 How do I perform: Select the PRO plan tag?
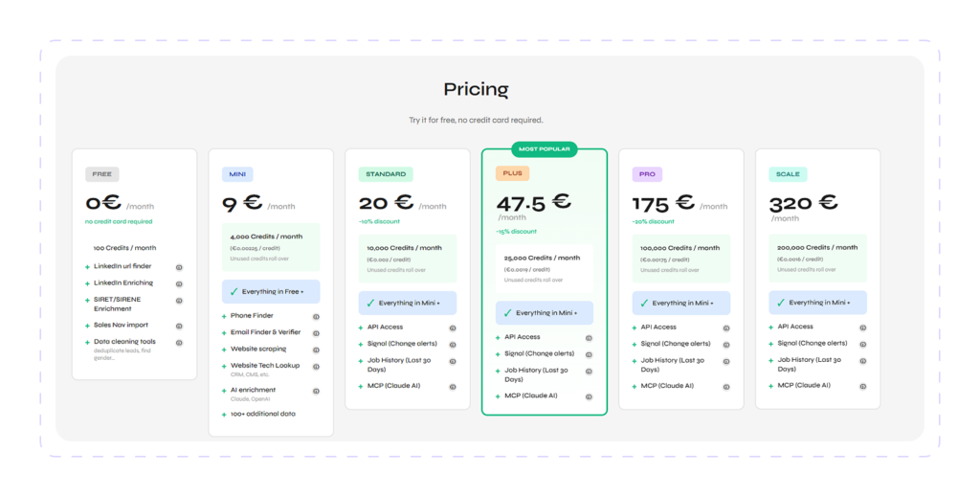coord(647,173)
